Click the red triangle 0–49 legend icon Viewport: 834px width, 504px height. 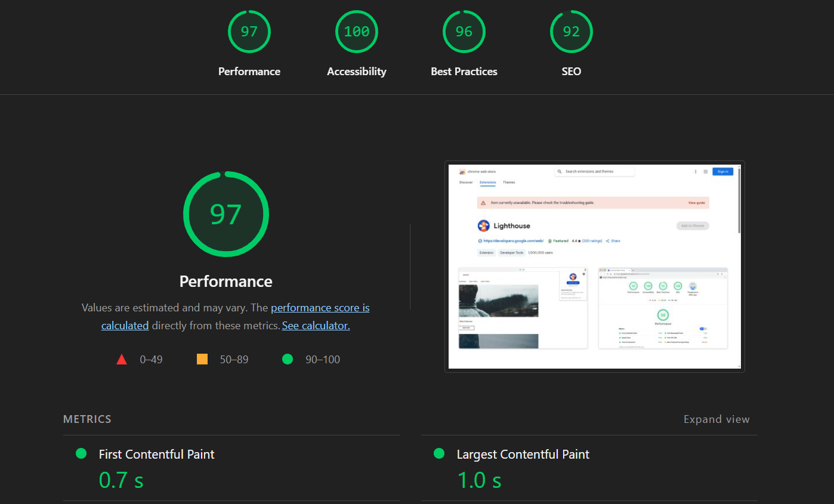[x=122, y=359]
